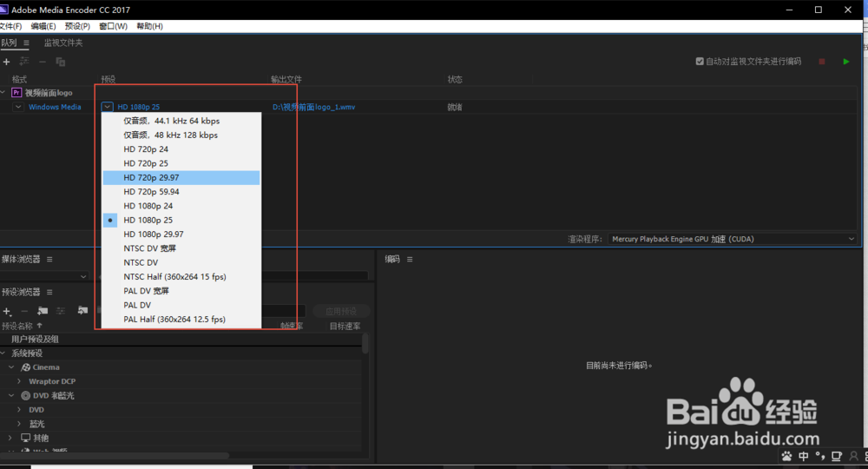This screenshot has width=868, height=469.
Task: Click the Premiere Pr icon beside 视频前面logo
Action: [16, 92]
